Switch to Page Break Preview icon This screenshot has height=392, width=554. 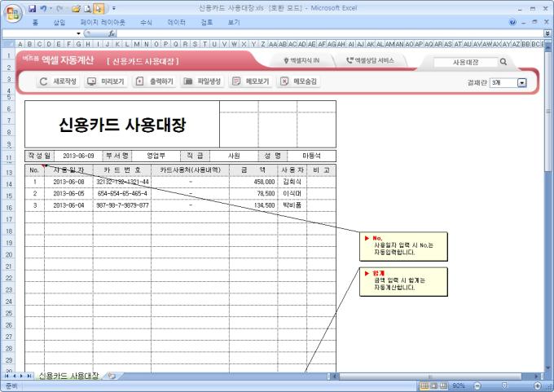point(443,385)
